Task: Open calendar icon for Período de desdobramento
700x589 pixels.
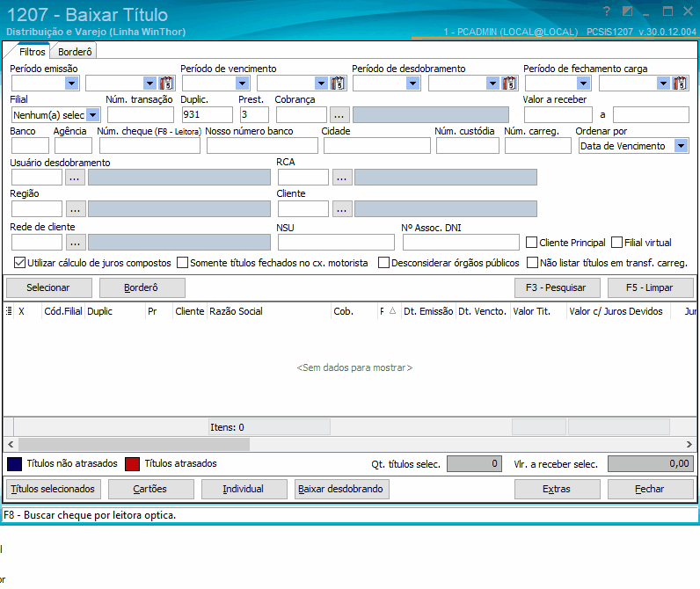Action: pyautogui.click(x=509, y=83)
